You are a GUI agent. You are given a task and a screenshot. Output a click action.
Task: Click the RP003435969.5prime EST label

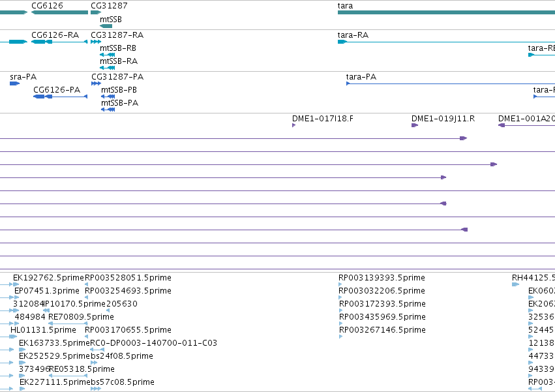pyautogui.click(x=382, y=317)
